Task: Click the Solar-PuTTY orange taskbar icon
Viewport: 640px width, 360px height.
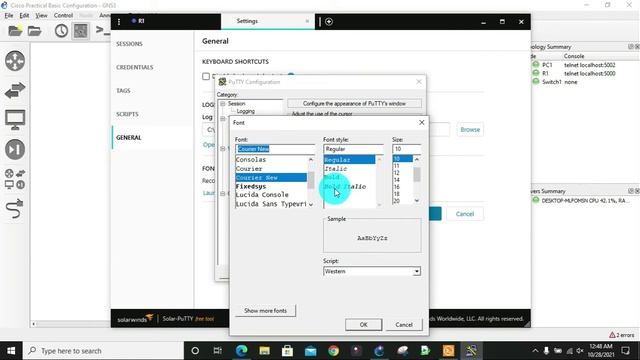Action: click(x=448, y=351)
